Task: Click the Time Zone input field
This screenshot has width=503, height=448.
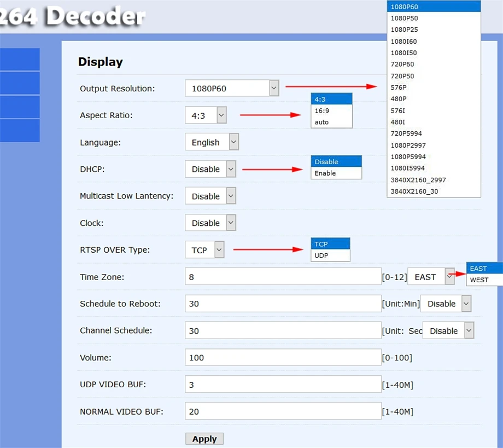Action: (x=283, y=277)
